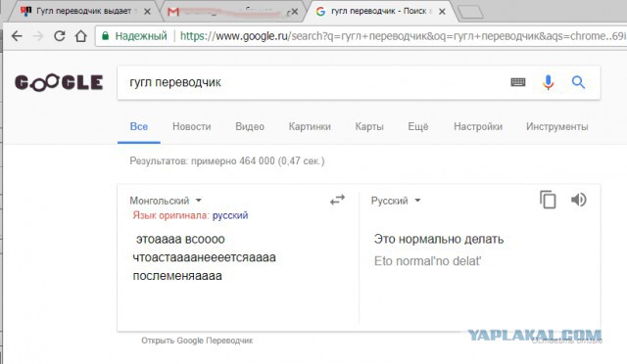
Task: Click the 'Надежный' secure label
Action: [x=141, y=36]
